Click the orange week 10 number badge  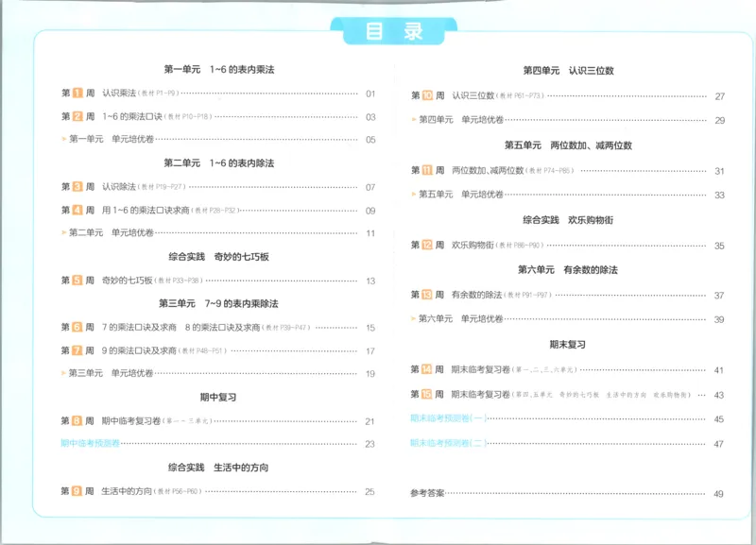click(428, 95)
